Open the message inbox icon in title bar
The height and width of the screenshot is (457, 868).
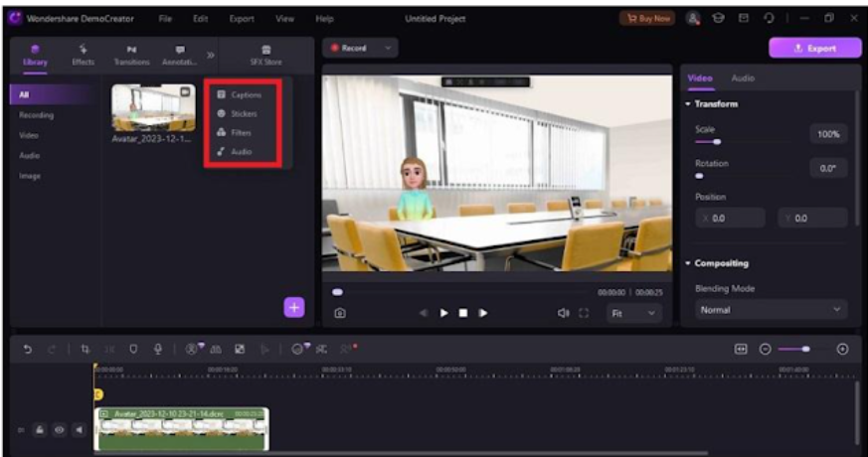pos(744,18)
